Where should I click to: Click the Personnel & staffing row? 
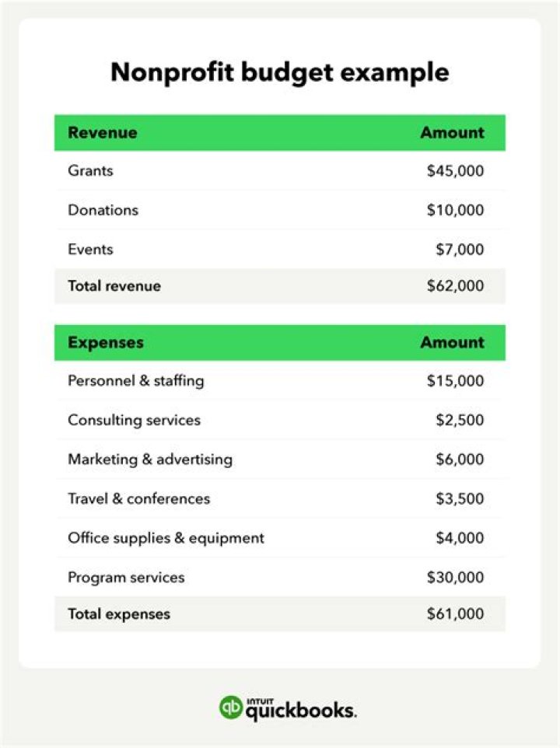click(136, 381)
